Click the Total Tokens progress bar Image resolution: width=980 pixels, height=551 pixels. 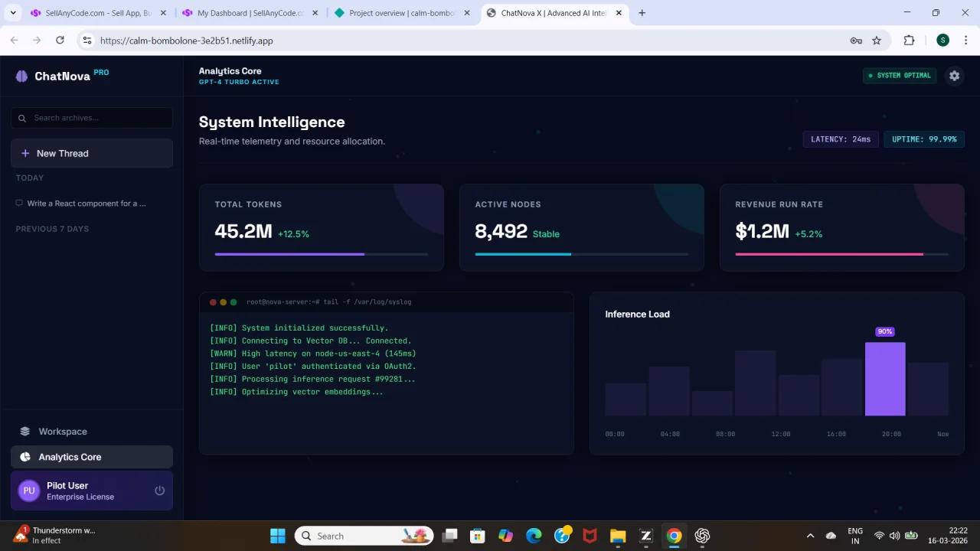click(x=322, y=254)
